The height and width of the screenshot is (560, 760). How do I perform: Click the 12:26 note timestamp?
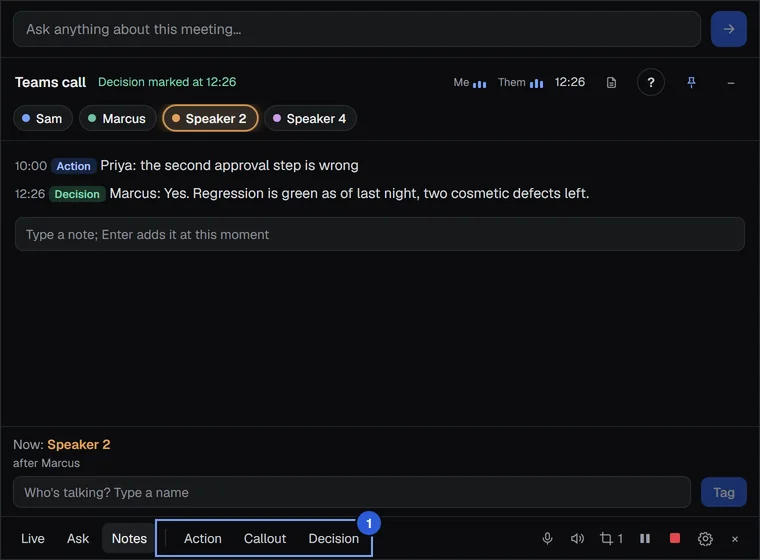click(30, 194)
